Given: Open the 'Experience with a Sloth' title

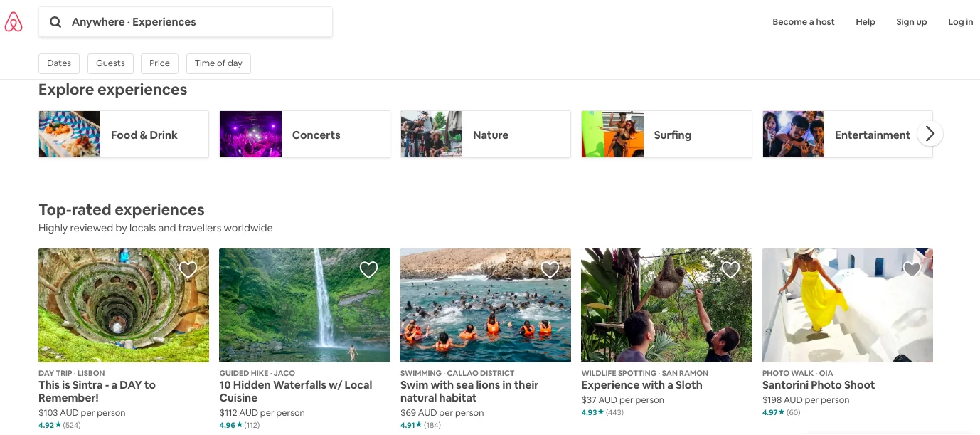Looking at the screenshot, I should 641,385.
